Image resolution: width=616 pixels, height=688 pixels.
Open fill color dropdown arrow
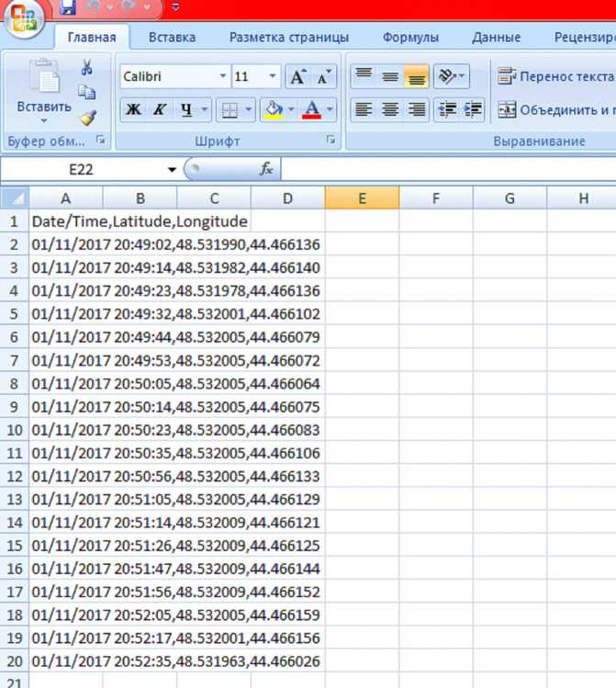coord(291,109)
